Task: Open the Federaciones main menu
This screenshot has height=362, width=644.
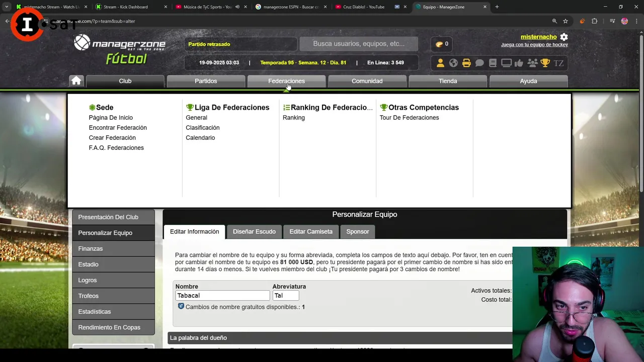Action: [x=286, y=81]
